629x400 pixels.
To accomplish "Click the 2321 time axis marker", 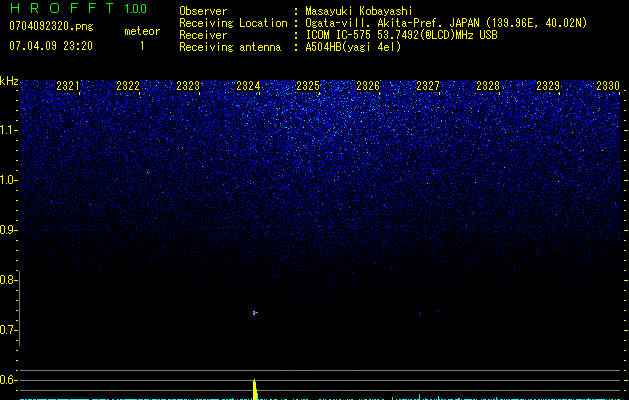I will tap(68, 86).
